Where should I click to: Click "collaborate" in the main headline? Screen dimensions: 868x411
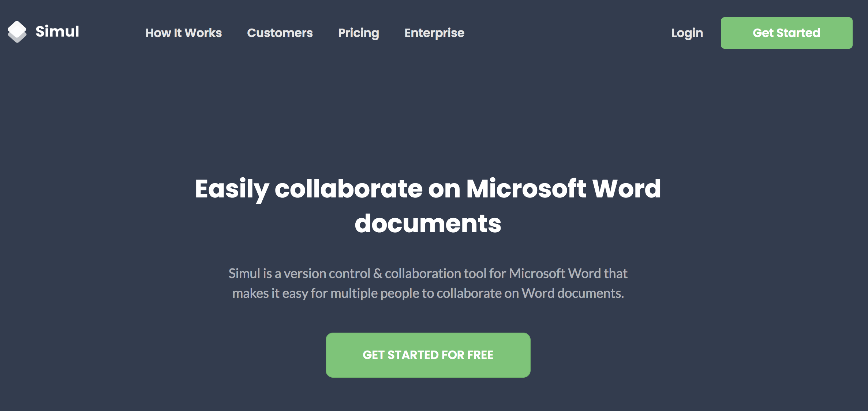point(348,189)
